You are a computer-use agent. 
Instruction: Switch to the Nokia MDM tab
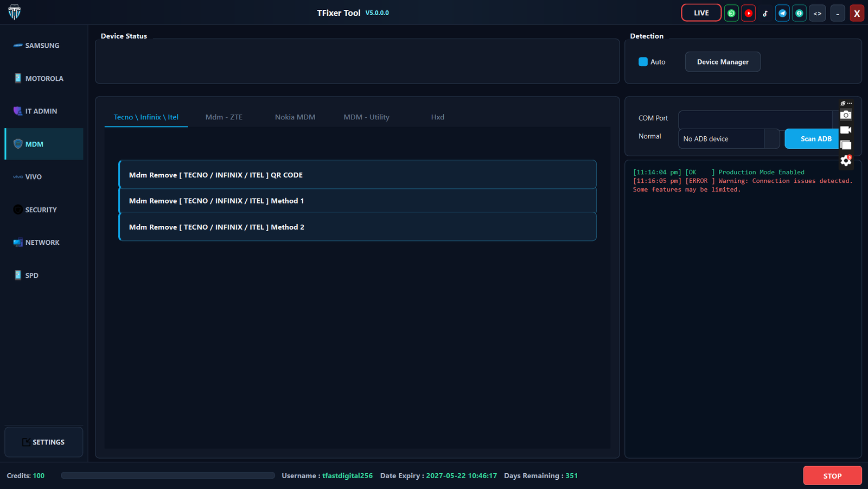(295, 117)
